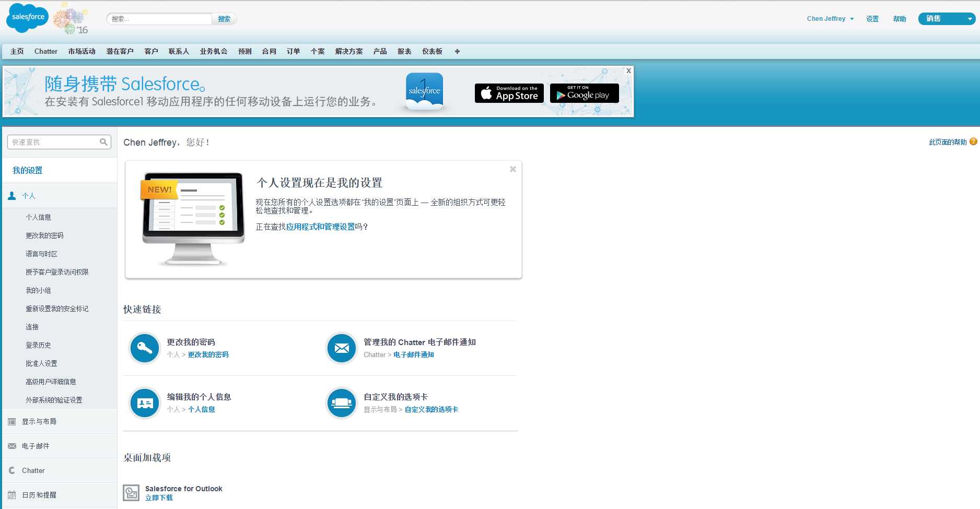Select the 业务机会 tab

click(x=214, y=51)
